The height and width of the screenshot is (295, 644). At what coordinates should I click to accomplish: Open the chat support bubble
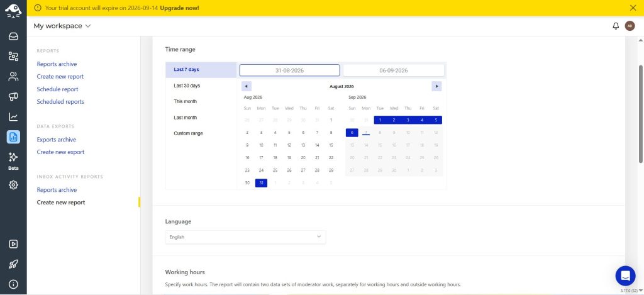tap(625, 276)
